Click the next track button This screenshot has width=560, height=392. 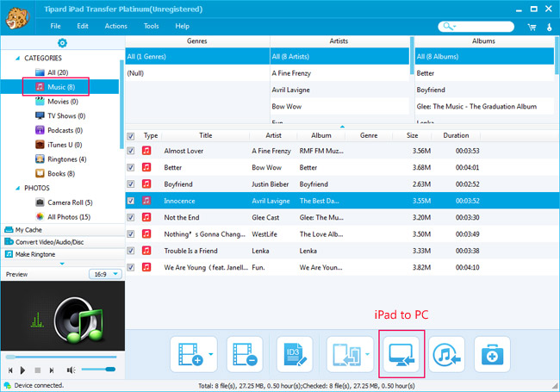pyautogui.click(x=52, y=370)
